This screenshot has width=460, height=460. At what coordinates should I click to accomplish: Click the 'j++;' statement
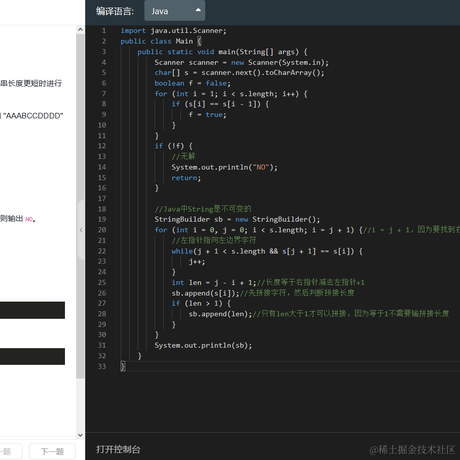click(197, 262)
